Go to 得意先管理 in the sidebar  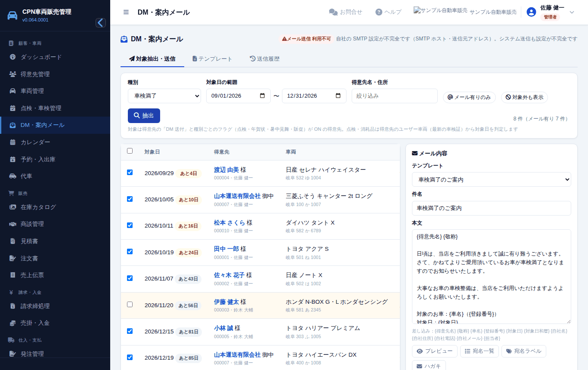[x=55, y=74]
